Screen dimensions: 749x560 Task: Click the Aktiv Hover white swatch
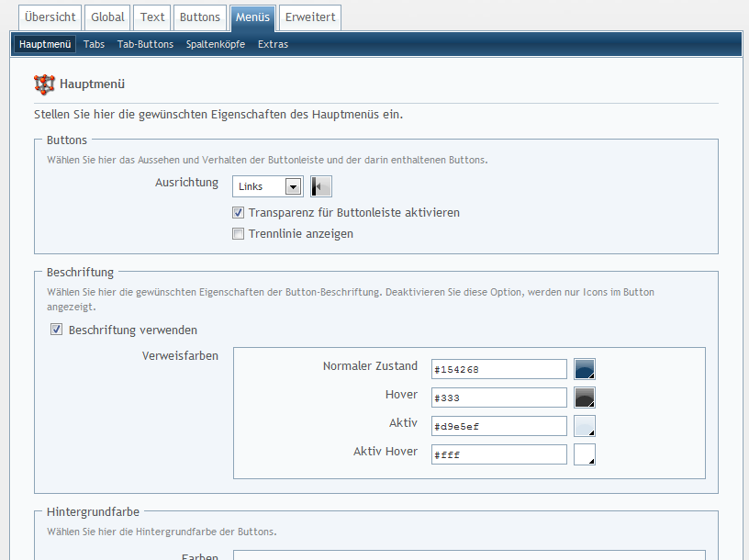pos(585,454)
